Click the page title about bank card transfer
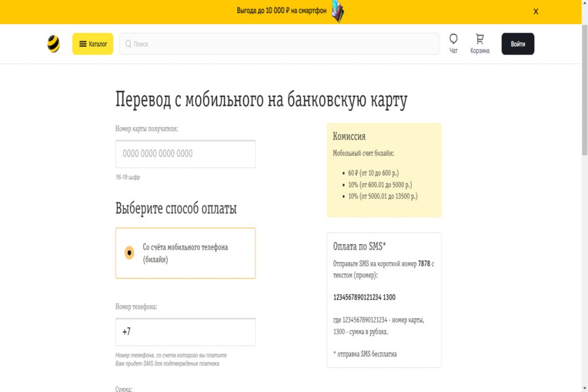588x392 pixels. [261, 100]
